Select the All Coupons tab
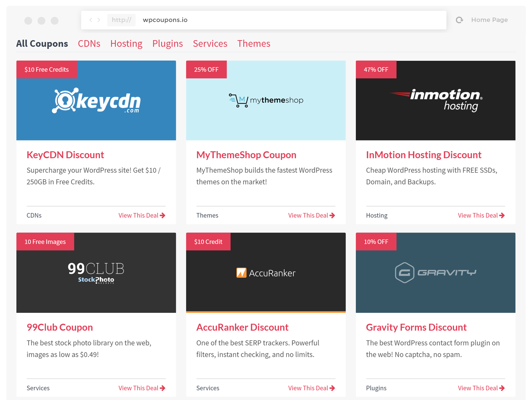This screenshot has width=532, height=400. 42,44
